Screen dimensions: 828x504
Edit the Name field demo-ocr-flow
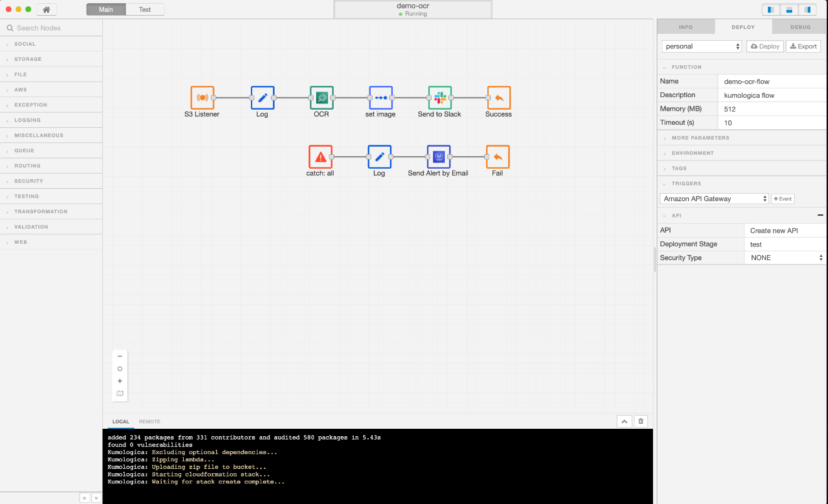[772, 81]
